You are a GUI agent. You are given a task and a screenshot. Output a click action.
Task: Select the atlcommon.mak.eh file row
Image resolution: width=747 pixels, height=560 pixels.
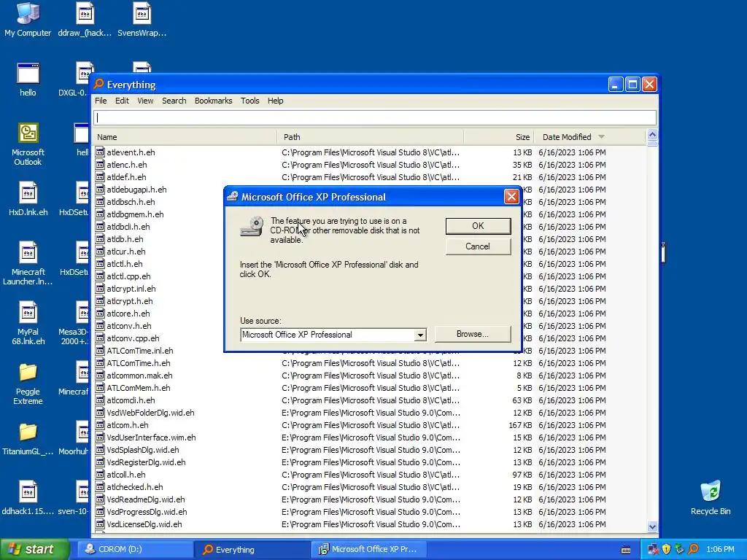click(x=368, y=376)
